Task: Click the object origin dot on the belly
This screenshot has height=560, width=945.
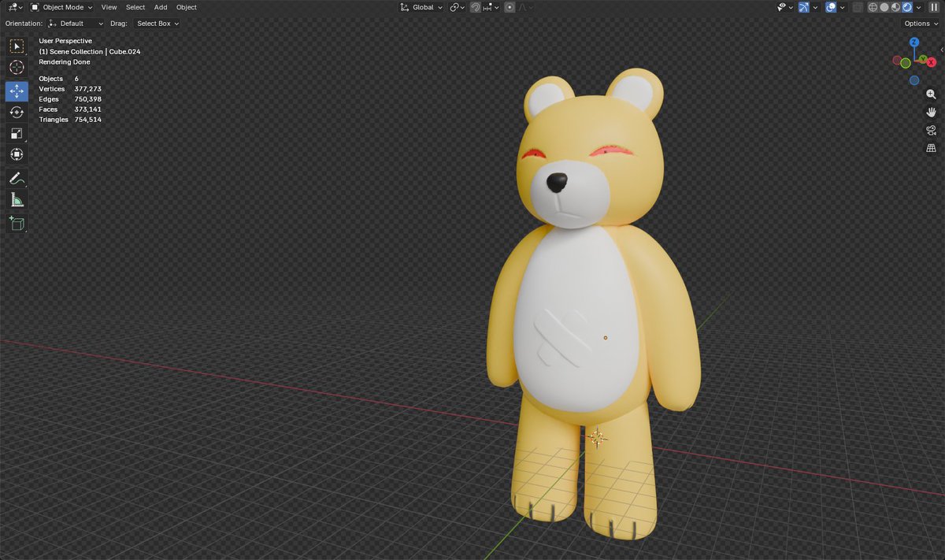Action: pyautogui.click(x=605, y=337)
